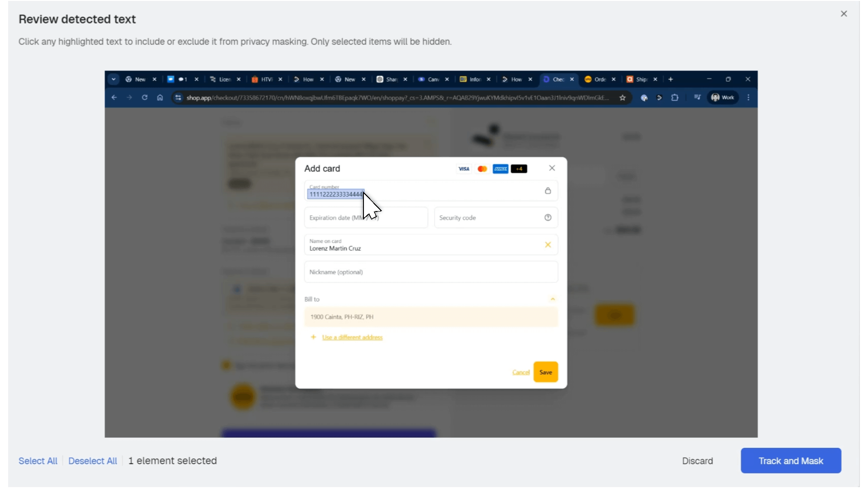Click the Discard button
This screenshot has width=868, height=488.
tap(697, 461)
